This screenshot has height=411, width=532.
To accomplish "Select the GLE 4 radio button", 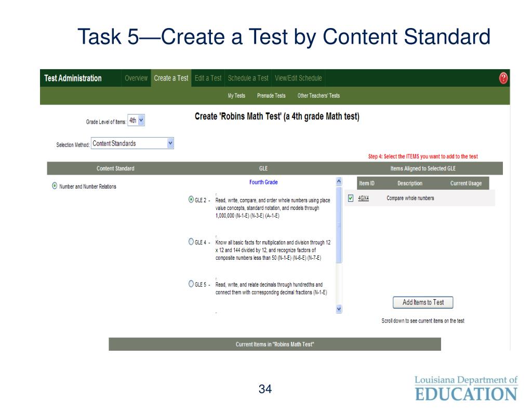I will pos(191,242).
